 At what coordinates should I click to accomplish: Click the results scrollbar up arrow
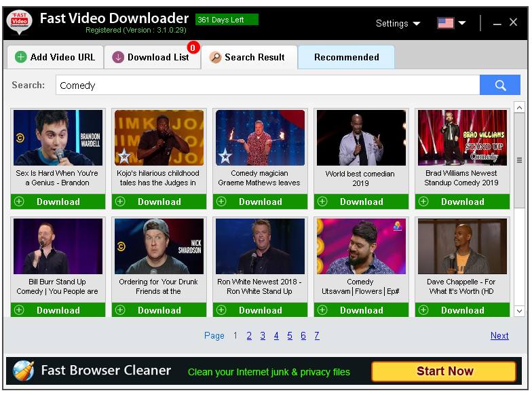click(x=519, y=107)
